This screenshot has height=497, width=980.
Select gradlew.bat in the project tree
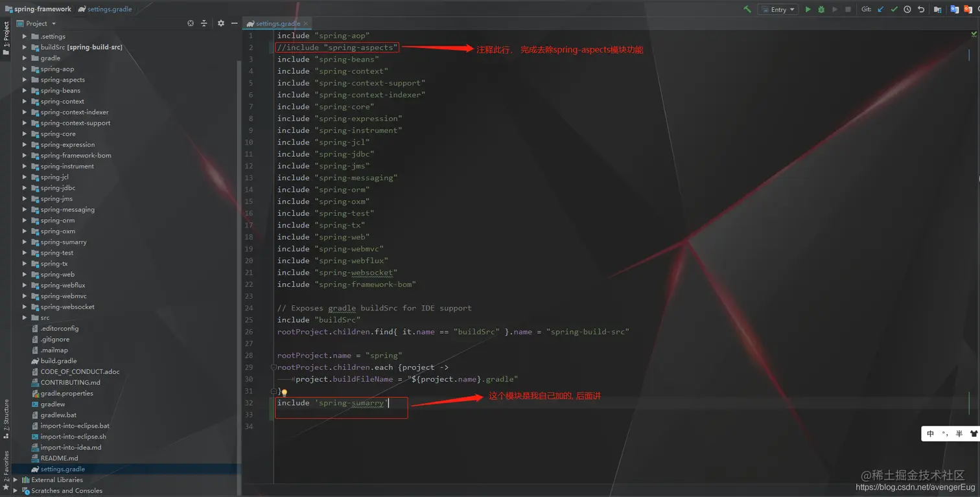(58, 415)
